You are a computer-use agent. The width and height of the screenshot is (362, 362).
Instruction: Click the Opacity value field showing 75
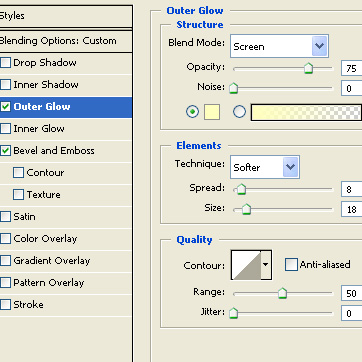[x=352, y=68]
